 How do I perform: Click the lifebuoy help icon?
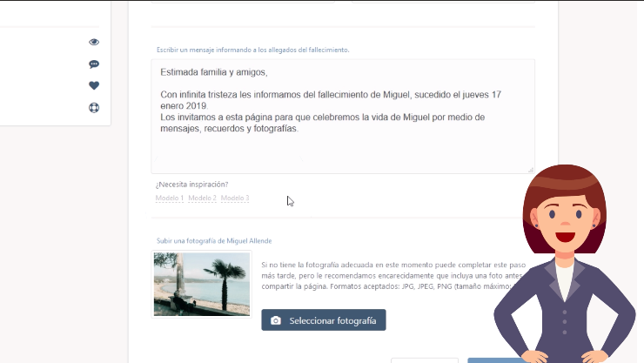point(94,108)
